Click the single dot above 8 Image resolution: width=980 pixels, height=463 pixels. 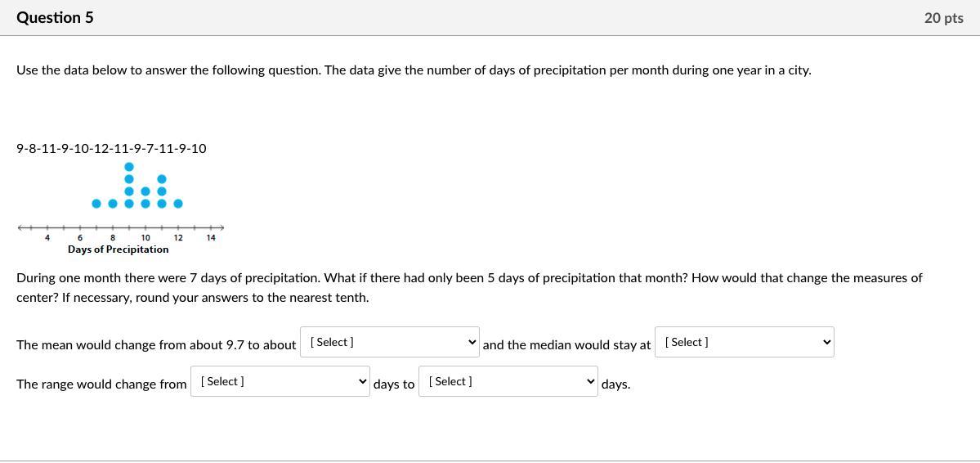(112, 203)
